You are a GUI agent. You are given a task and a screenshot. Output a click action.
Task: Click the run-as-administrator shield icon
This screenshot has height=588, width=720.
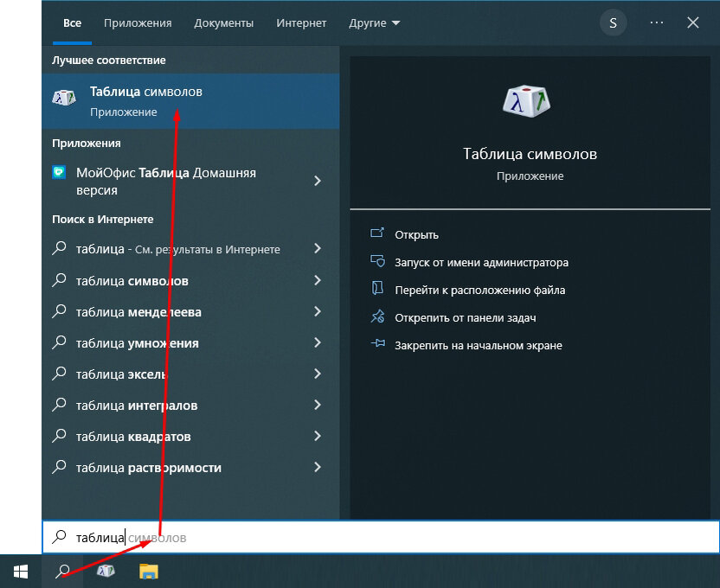click(x=377, y=261)
